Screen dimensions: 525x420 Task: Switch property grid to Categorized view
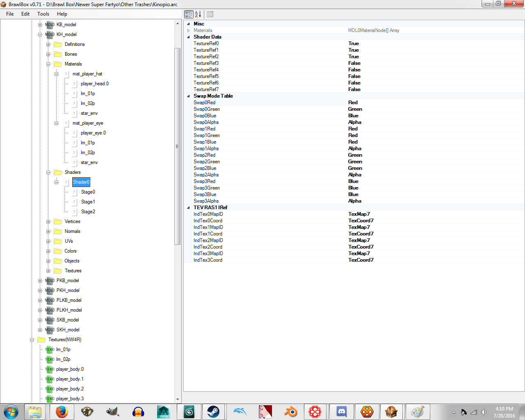coord(189,14)
